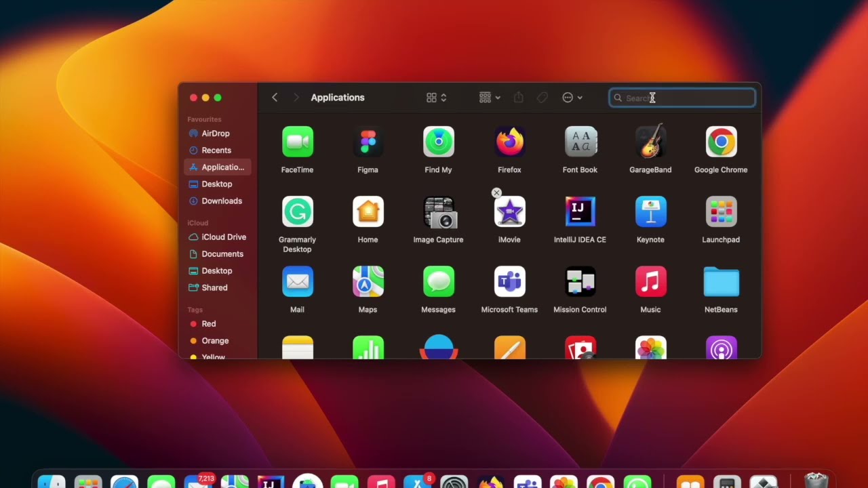The image size is (868, 488).
Task: Click the Messages app icon
Action: (438, 281)
